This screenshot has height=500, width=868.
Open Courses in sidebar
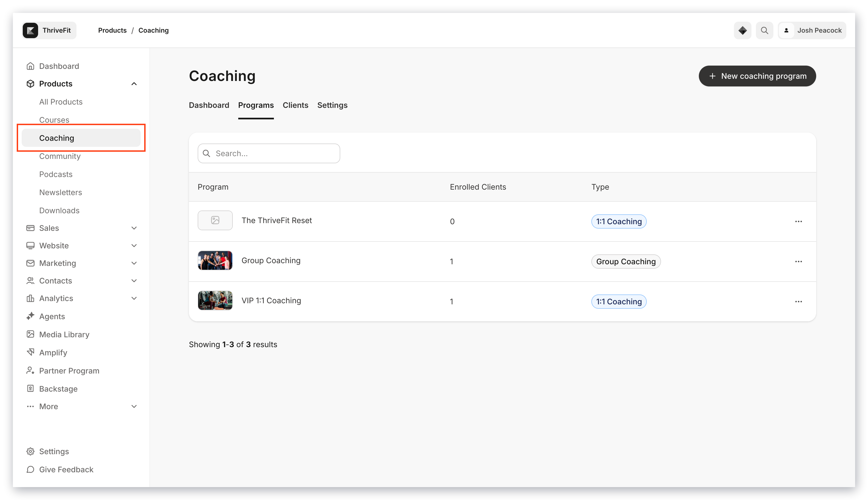(54, 120)
